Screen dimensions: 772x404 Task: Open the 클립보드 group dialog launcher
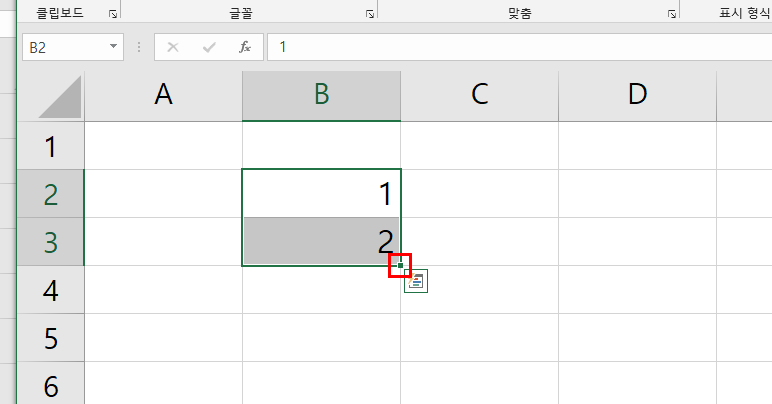[x=112, y=14]
